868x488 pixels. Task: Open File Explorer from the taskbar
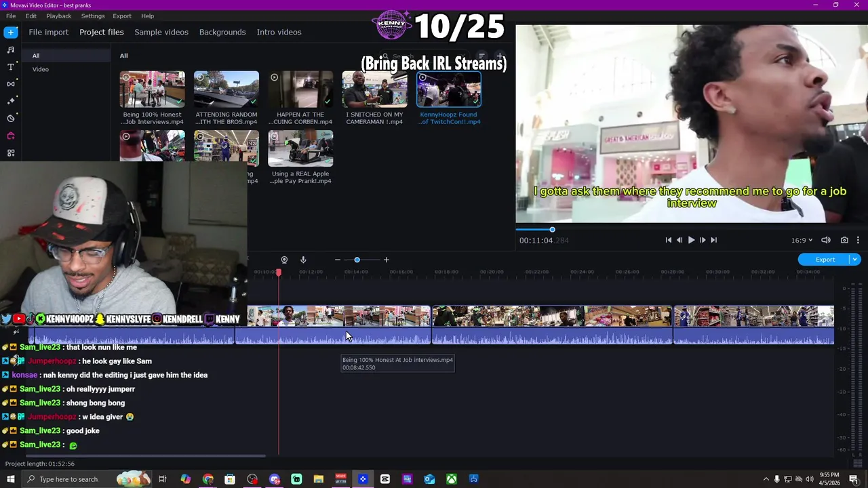[319, 479]
